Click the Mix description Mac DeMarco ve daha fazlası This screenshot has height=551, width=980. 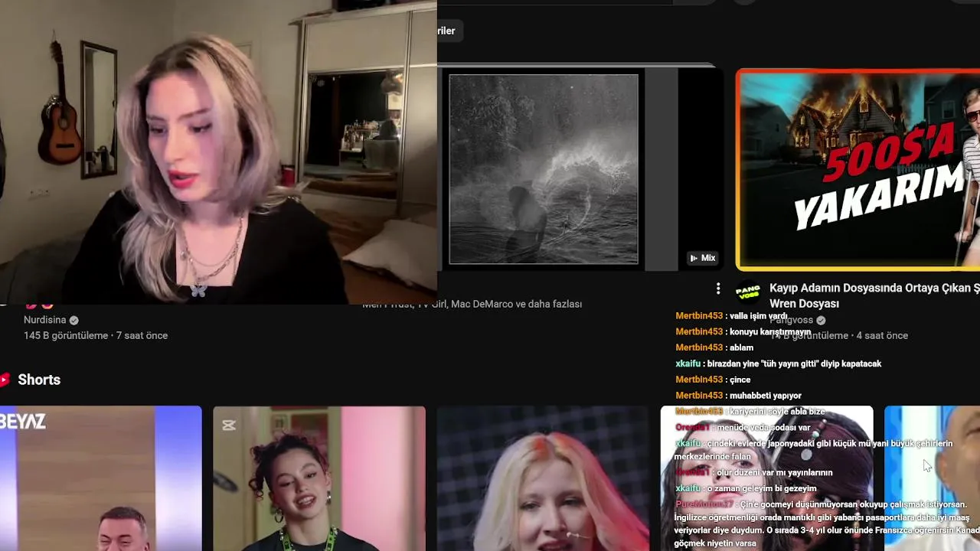[x=516, y=304]
